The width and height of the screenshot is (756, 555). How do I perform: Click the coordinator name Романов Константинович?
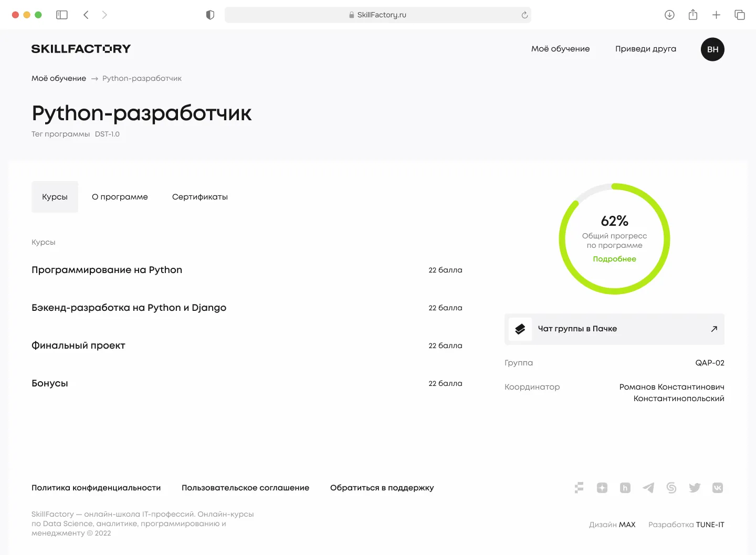[x=672, y=387]
